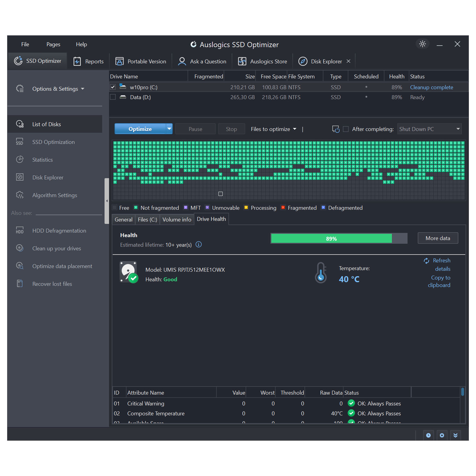Open the Optimize button dropdown arrow

pyautogui.click(x=169, y=129)
